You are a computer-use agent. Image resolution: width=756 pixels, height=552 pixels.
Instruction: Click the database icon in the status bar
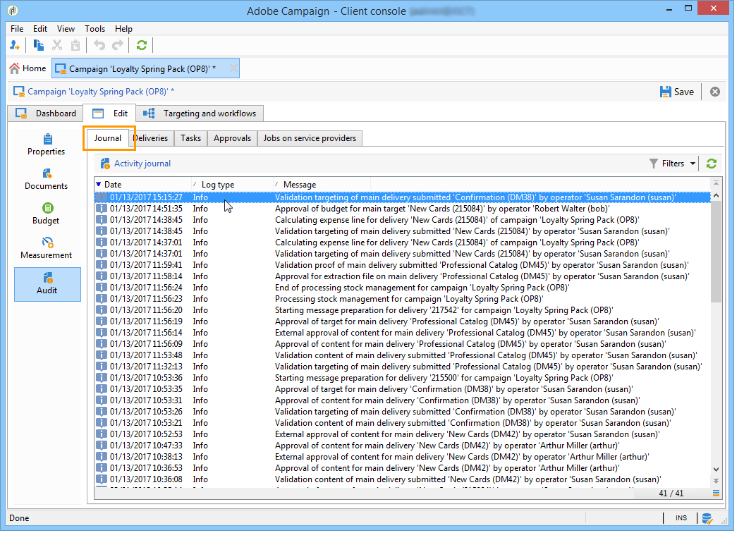coord(707,519)
